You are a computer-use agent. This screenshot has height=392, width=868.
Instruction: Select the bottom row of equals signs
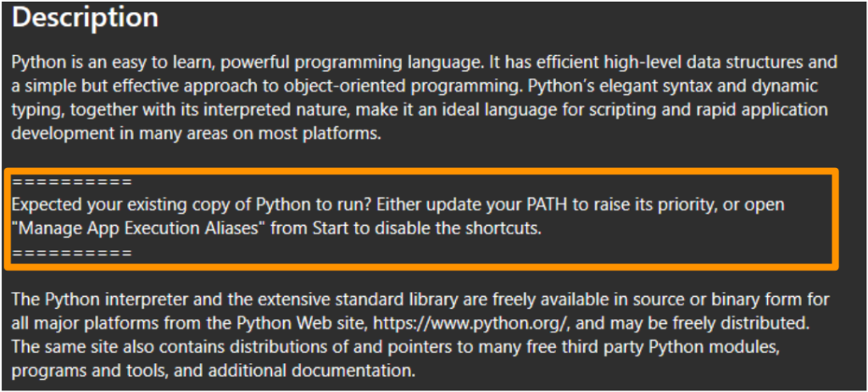pyautogui.click(x=72, y=254)
